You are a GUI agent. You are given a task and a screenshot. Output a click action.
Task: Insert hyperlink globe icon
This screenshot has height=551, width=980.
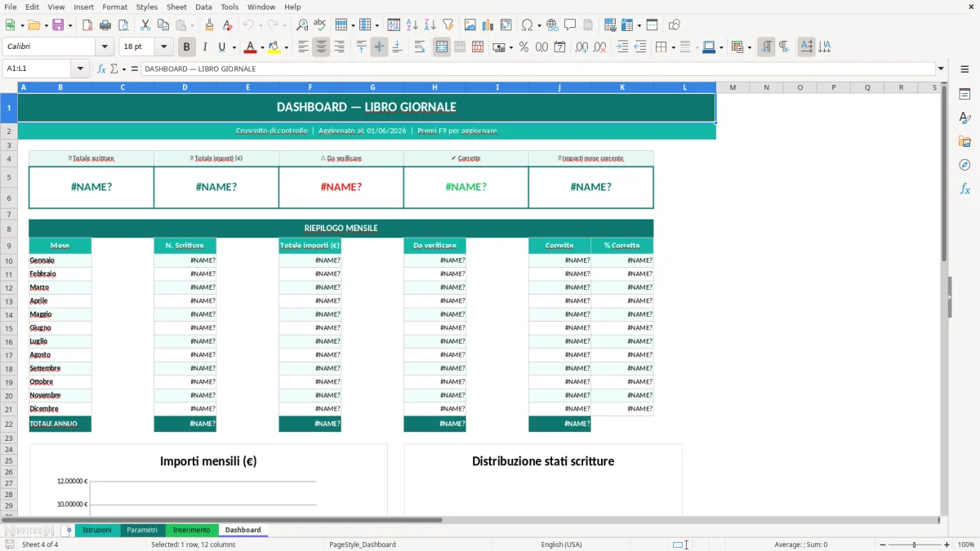tap(552, 25)
